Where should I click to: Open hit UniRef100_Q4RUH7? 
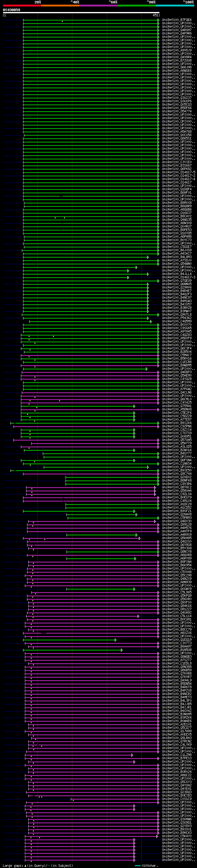coord(177,30)
